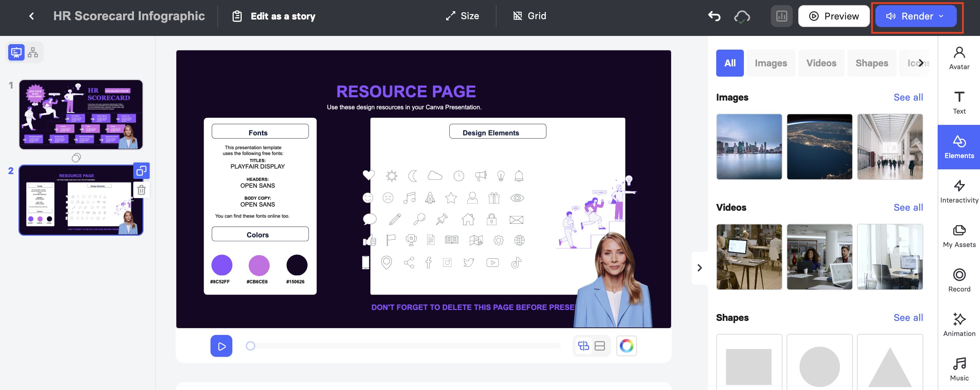Play the slide preview
980x390 pixels.
click(x=221, y=346)
